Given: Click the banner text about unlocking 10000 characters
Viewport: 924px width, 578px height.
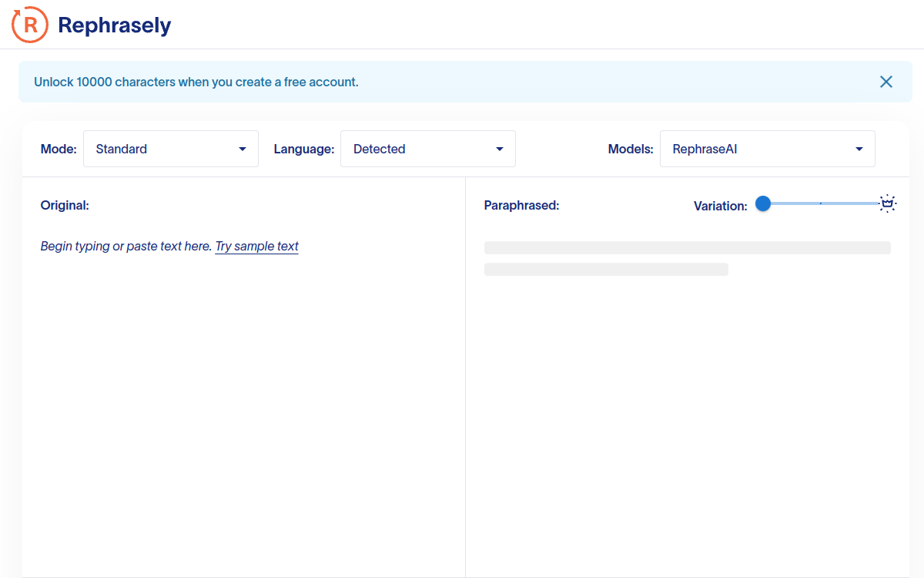Looking at the screenshot, I should pyautogui.click(x=196, y=82).
